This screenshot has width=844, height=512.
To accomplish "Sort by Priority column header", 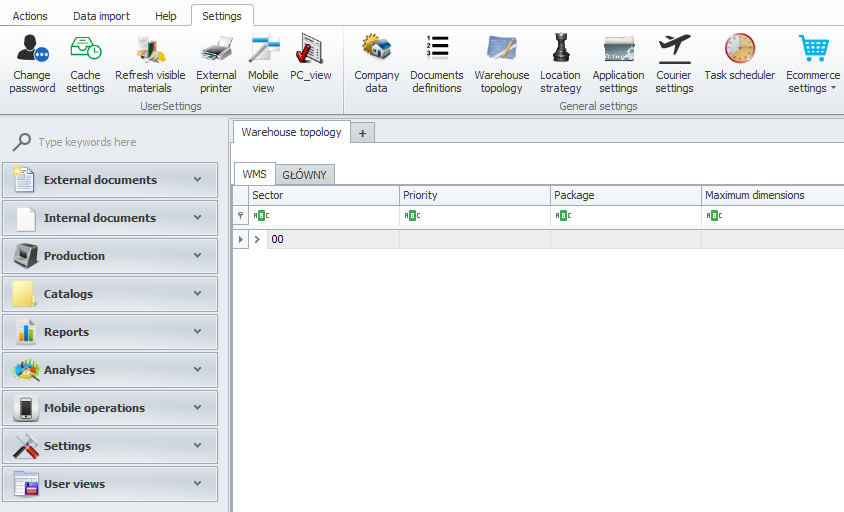I will tap(475, 195).
